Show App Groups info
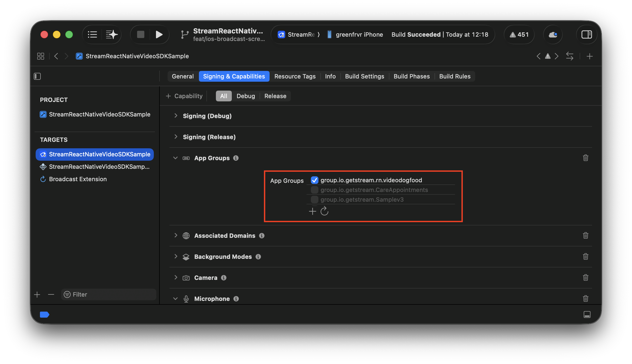Viewport: 632px width, 364px height. pos(236,158)
